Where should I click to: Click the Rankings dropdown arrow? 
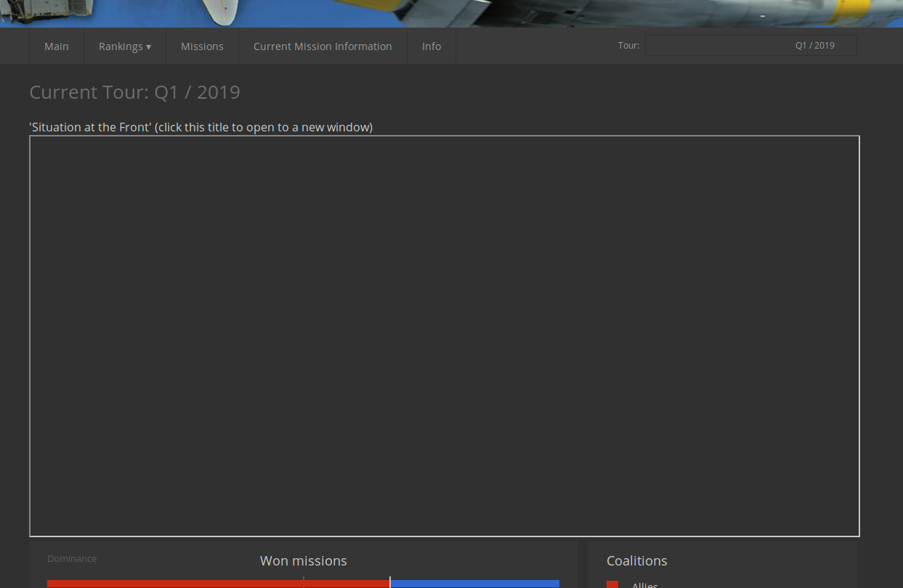(x=149, y=47)
